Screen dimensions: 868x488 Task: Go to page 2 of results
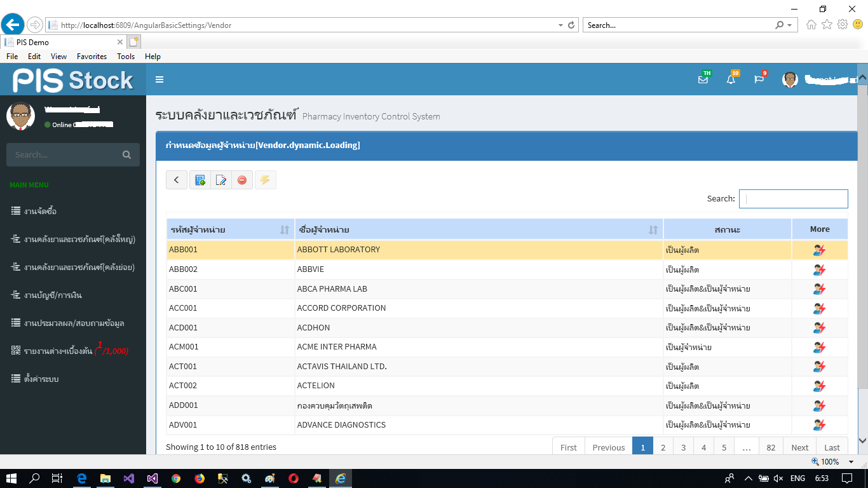[x=663, y=447]
